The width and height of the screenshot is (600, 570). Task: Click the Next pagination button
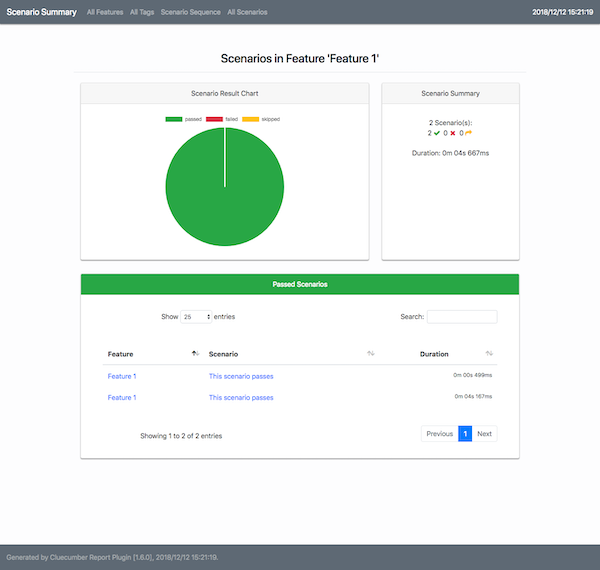[x=484, y=434]
